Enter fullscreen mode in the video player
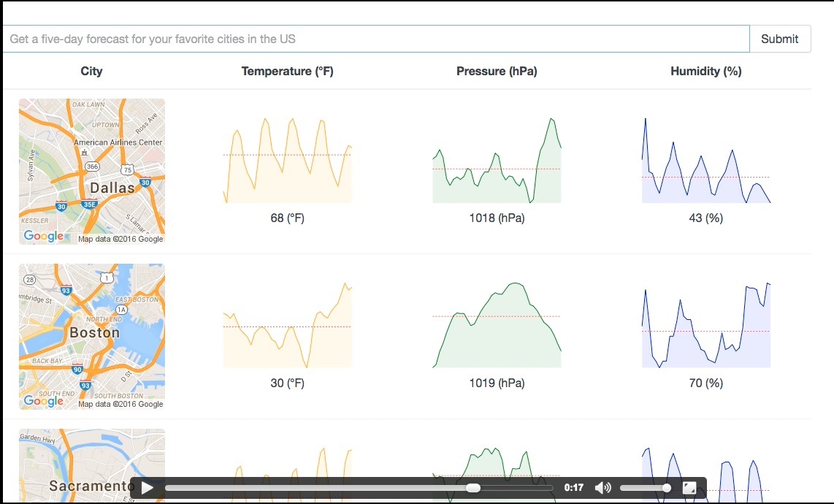Screen dimensions: 834x504 689,488
